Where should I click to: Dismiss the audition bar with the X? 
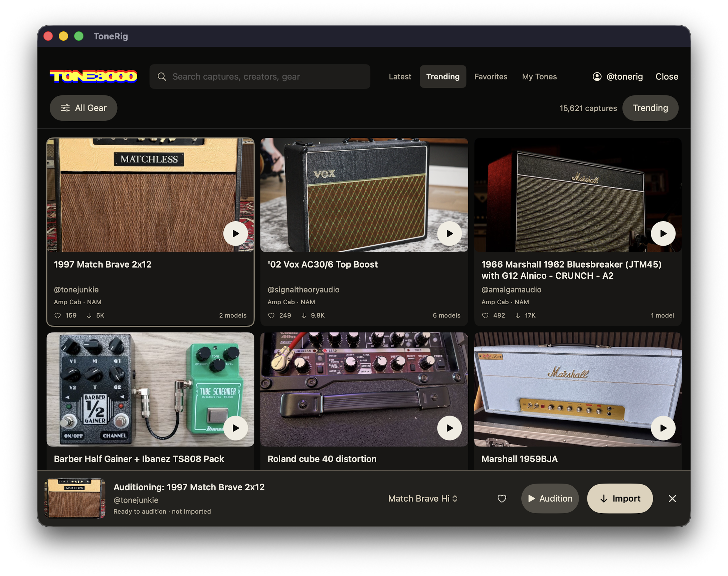(672, 498)
